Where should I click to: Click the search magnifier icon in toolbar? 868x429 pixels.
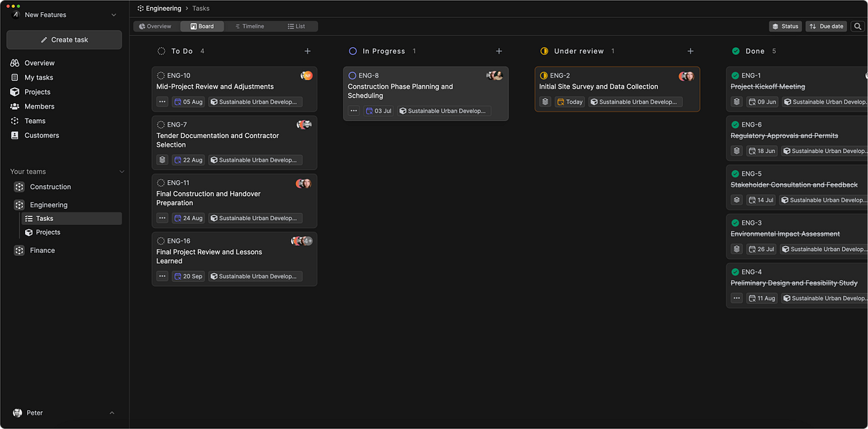857,26
